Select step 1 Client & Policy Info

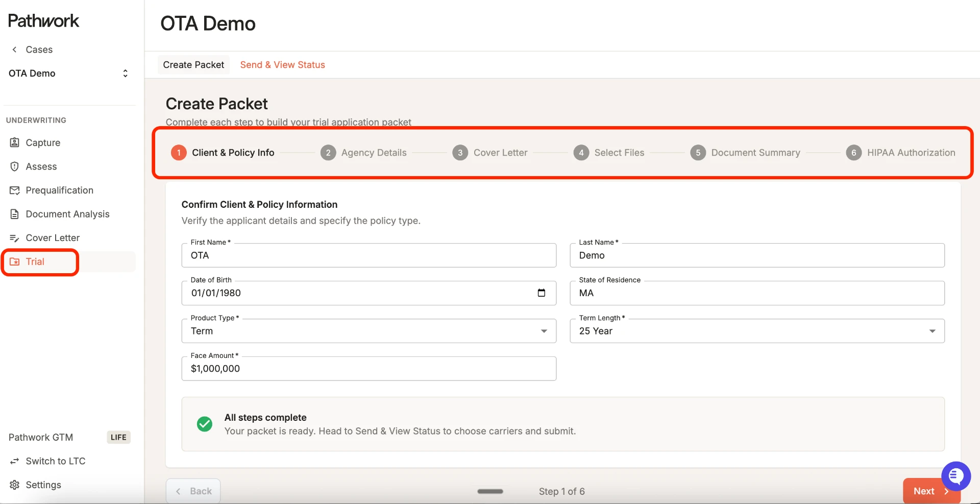[x=223, y=153]
